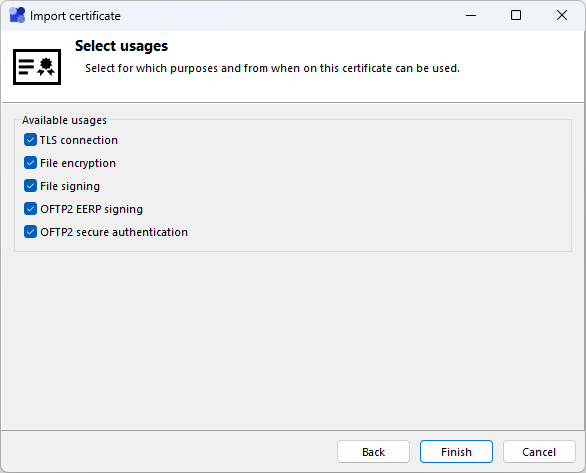586x473 pixels.
Task: Disable the File encryption usage checkbox
Action: point(30,163)
